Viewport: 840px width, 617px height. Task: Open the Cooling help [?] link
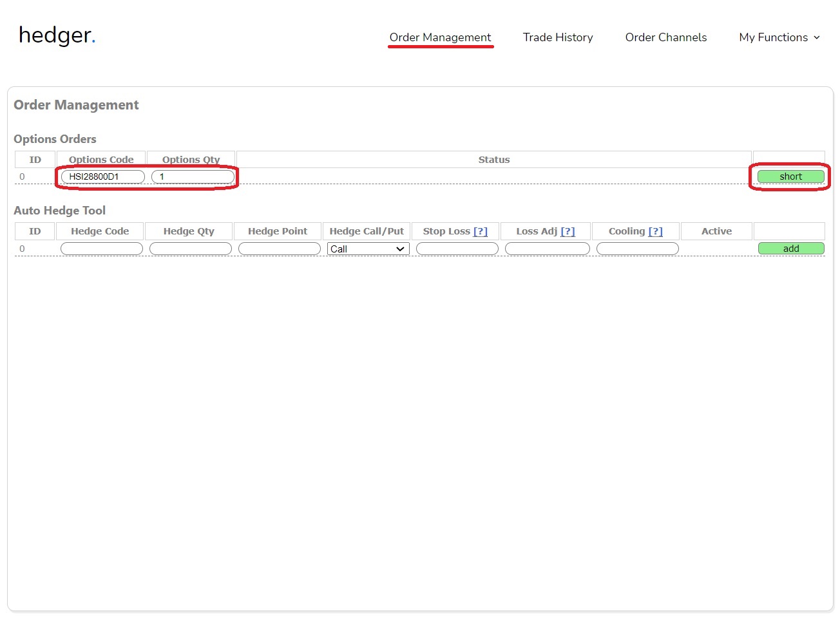[655, 231]
